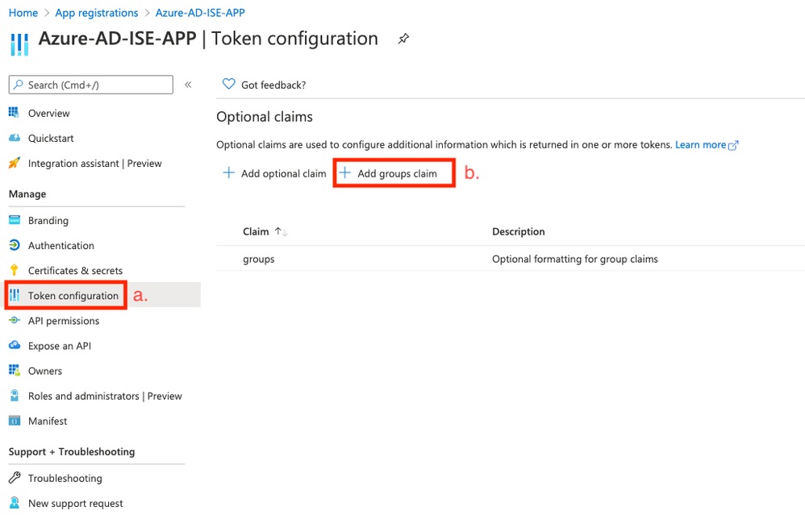Select the groups claim row
Image resolution: width=805 pixels, height=532 pixels.
pos(259,259)
